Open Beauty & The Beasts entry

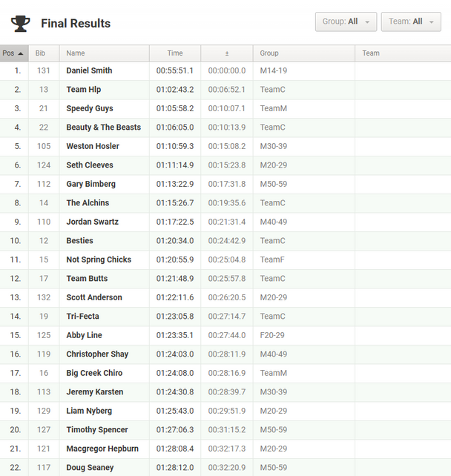(x=104, y=128)
